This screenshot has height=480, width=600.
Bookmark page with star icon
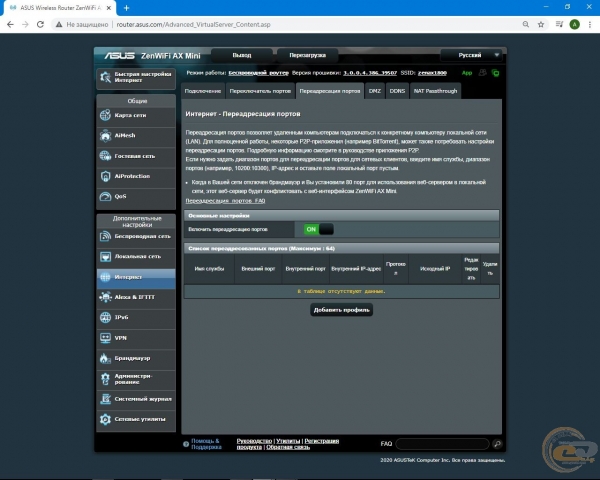point(541,24)
